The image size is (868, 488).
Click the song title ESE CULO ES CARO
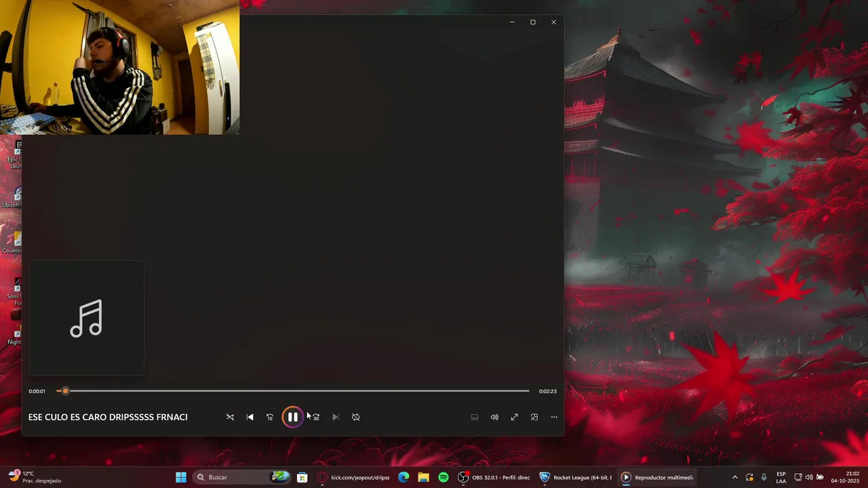(108, 417)
